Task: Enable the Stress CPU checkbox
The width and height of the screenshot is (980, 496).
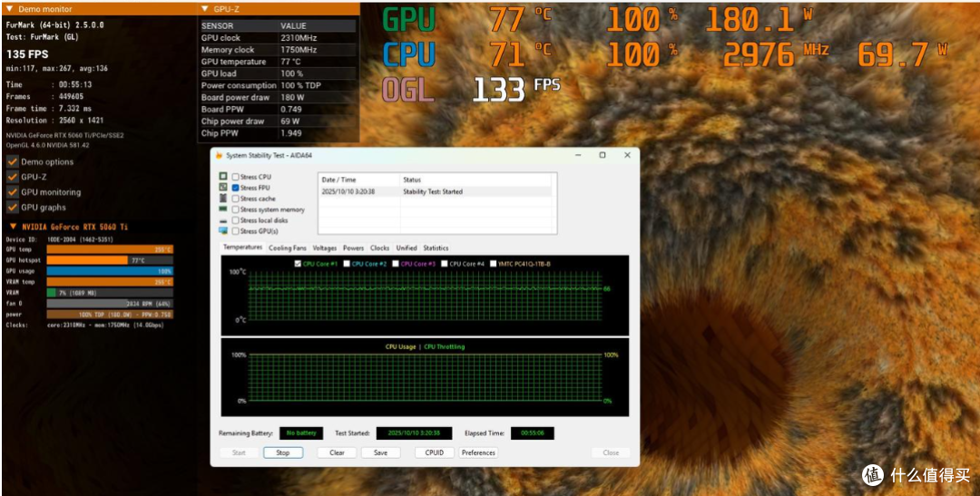Action: point(235,177)
